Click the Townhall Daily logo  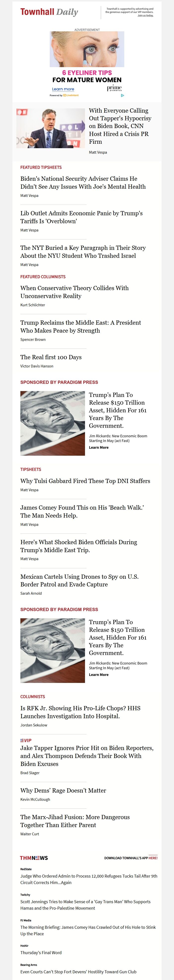point(49,12)
